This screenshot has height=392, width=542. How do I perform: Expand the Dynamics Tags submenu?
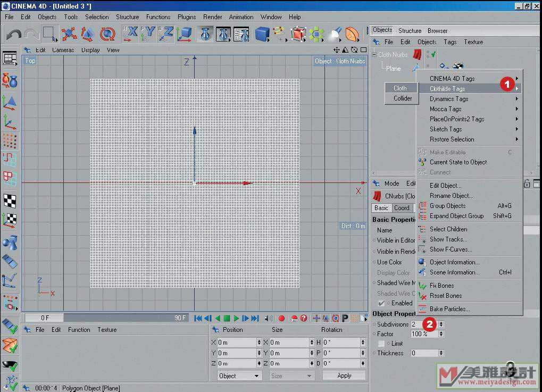tap(470, 98)
